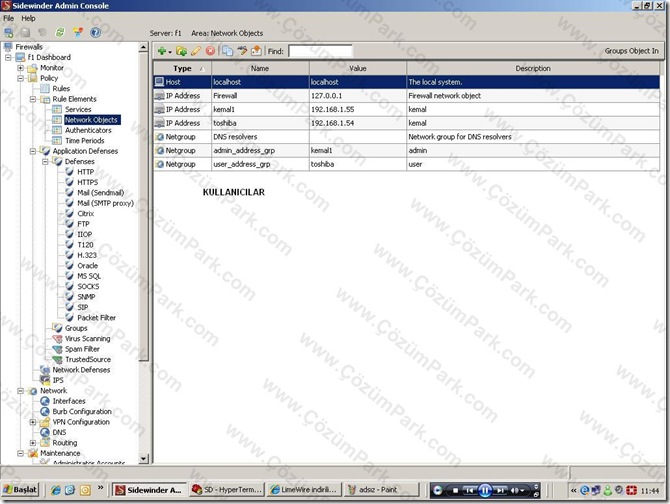670x504 pixels.
Task: Click the Usage export icon beside Find
Action: coord(256,51)
